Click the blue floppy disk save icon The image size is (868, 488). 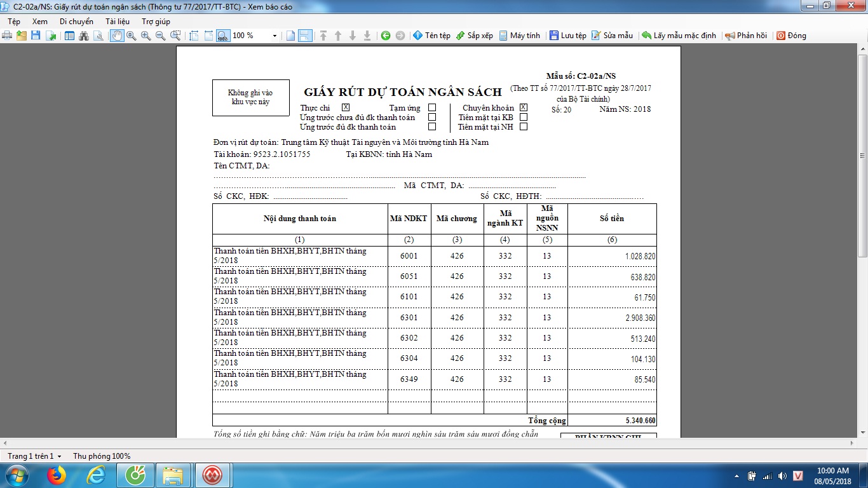(36, 36)
